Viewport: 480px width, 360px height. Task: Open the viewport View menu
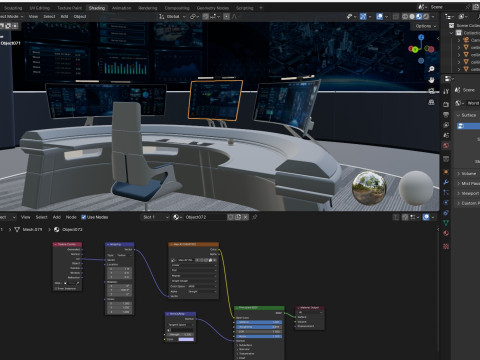pyautogui.click(x=33, y=16)
